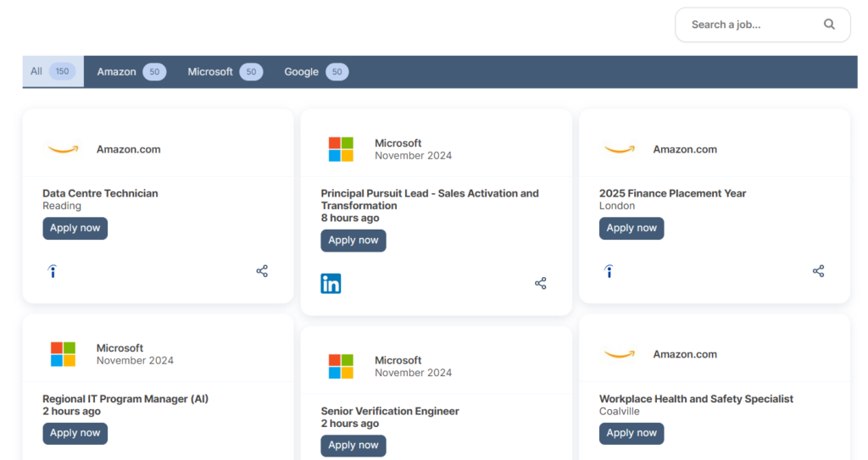The width and height of the screenshot is (868, 460).
Task: Click Amazon logo on Data Centre Technician card
Action: [x=63, y=149]
